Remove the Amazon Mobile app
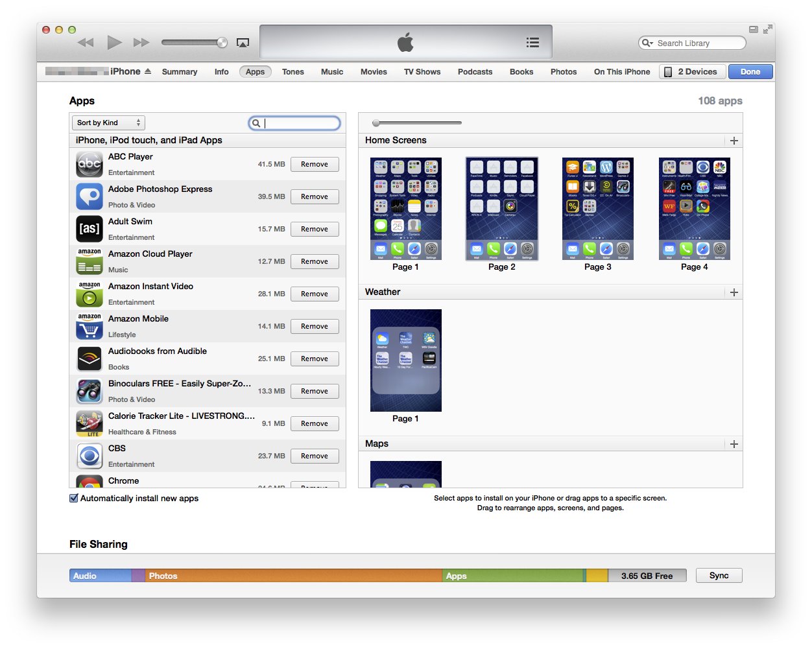812x649 pixels. (315, 326)
